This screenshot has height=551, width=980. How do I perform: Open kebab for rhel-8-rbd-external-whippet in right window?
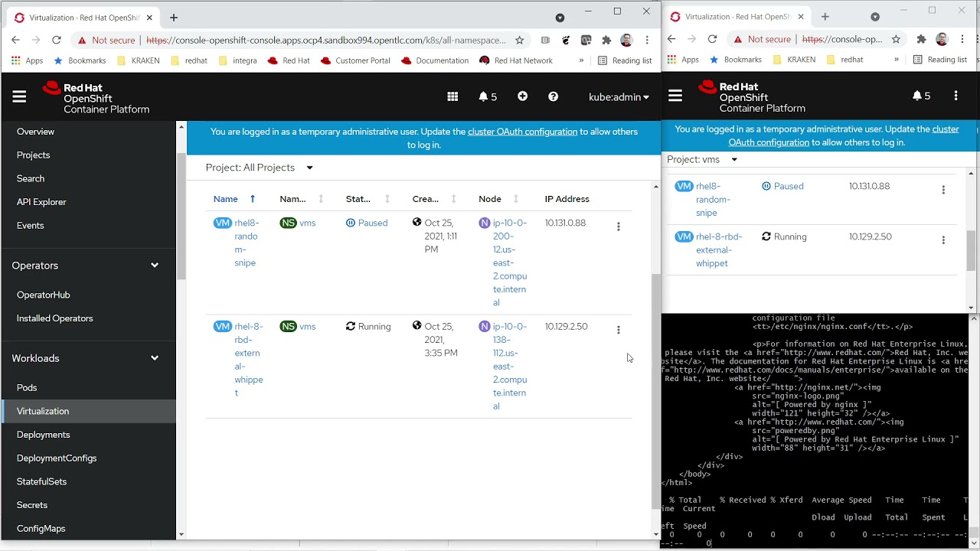pos(943,240)
